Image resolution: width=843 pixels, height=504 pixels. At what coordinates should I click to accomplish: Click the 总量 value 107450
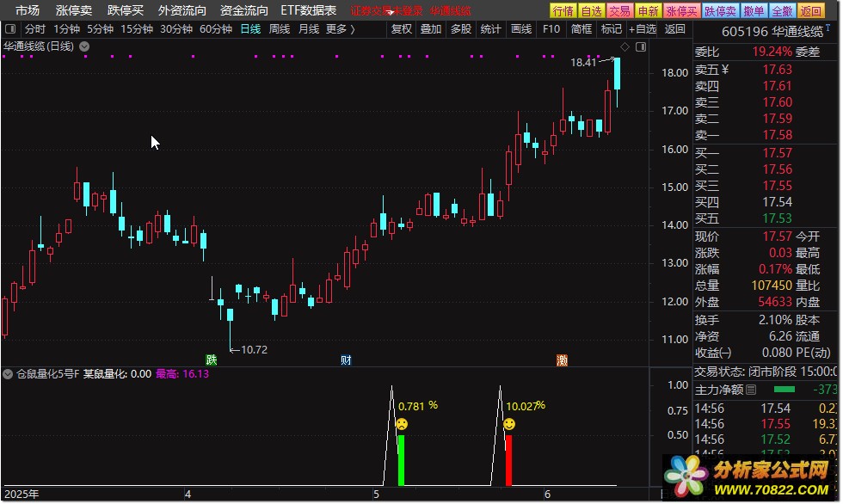point(772,286)
